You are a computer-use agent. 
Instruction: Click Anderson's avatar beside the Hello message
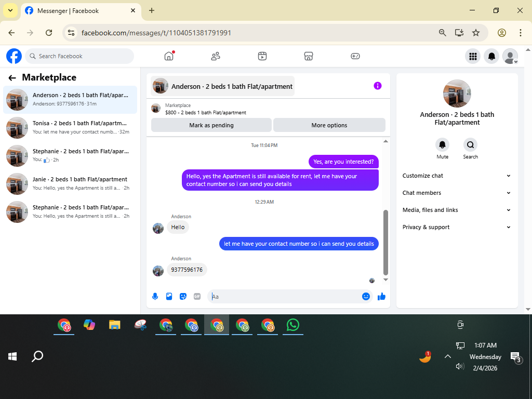158,229
